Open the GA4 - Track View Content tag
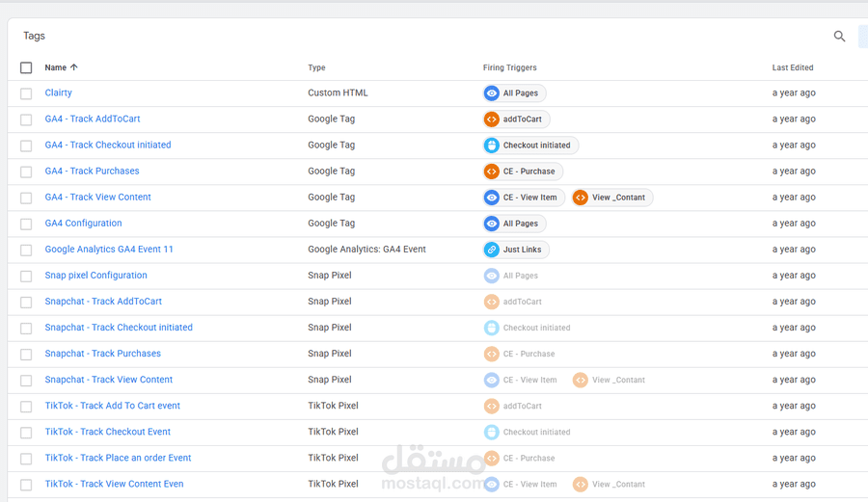Image resolution: width=868 pixels, height=502 pixels. click(x=98, y=197)
